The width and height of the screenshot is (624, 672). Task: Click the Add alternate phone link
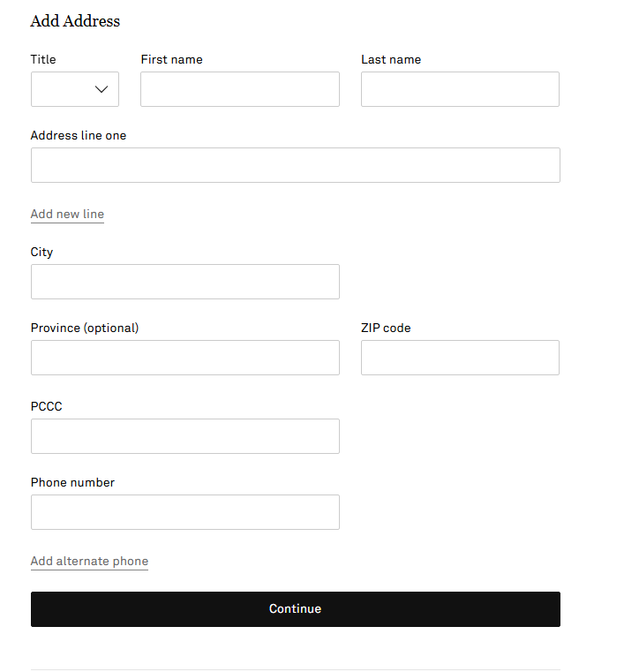click(89, 562)
